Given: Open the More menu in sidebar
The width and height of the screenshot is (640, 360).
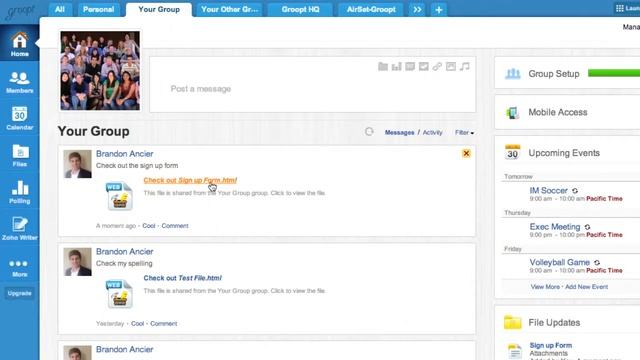Looking at the screenshot, I should [19, 268].
